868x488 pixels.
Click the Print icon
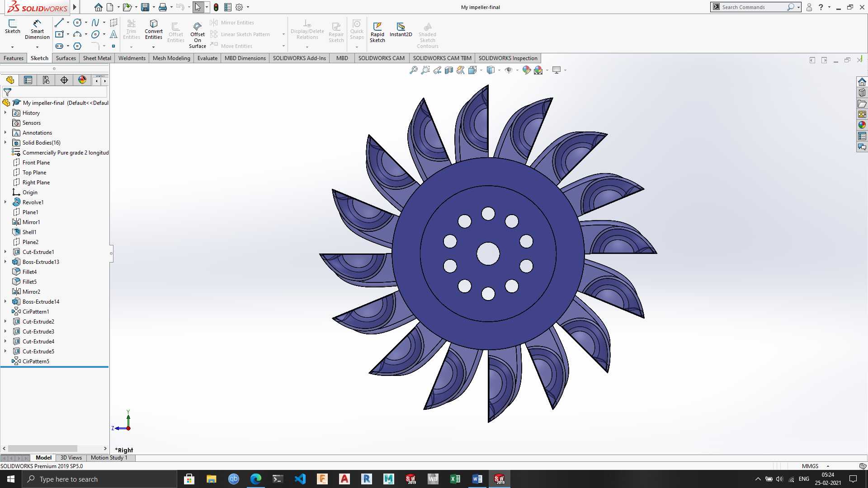click(163, 7)
